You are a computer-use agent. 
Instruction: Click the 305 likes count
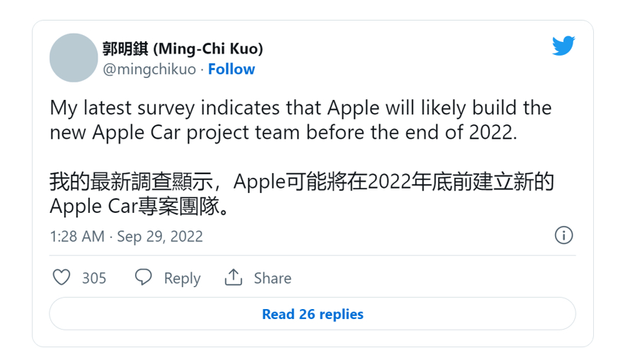pyautogui.click(x=94, y=278)
